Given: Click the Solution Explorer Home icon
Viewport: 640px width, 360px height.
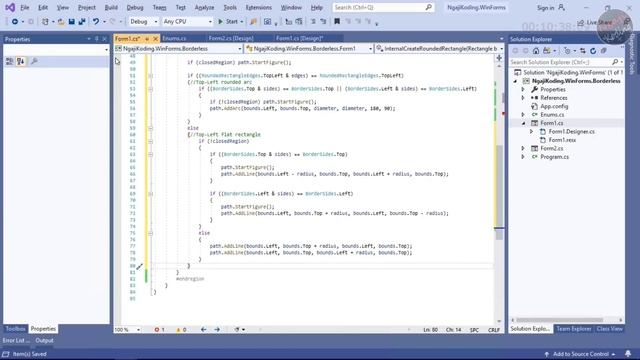Looking at the screenshot, I should pyautogui.click(x=536, y=51).
